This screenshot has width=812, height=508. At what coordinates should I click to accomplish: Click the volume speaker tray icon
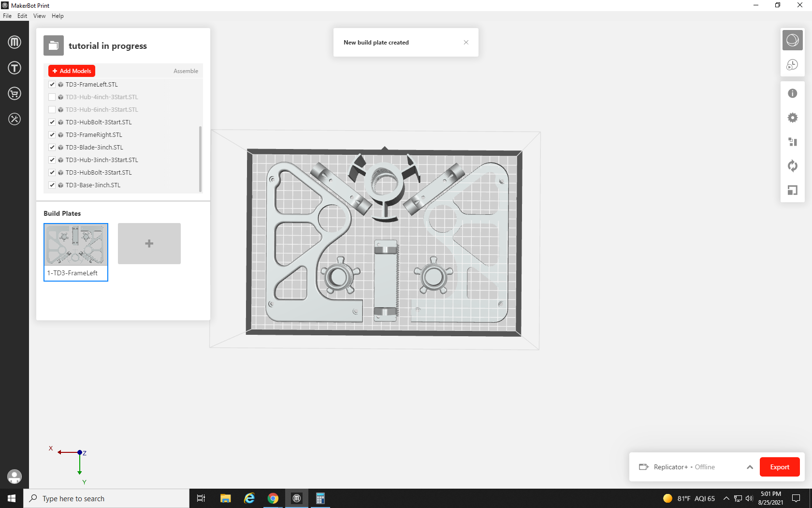[750, 498]
